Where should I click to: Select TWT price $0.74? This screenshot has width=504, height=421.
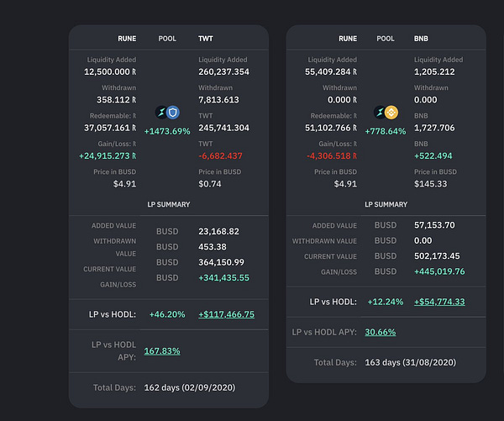[x=210, y=184]
